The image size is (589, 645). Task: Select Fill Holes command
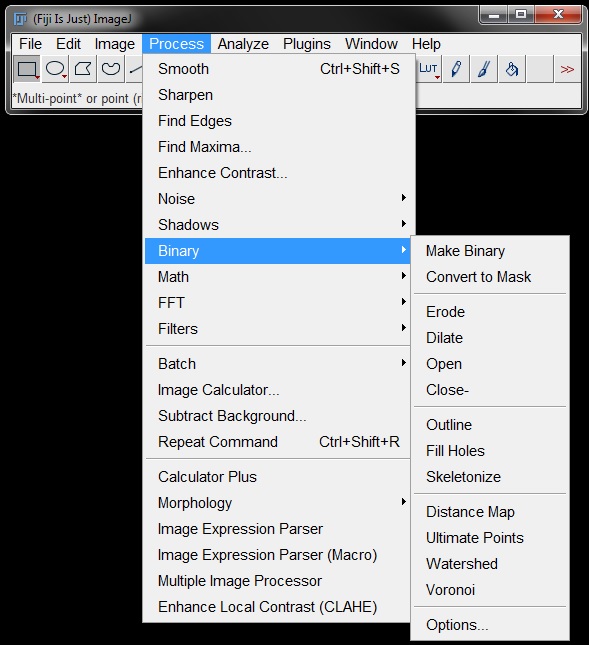[490, 451]
